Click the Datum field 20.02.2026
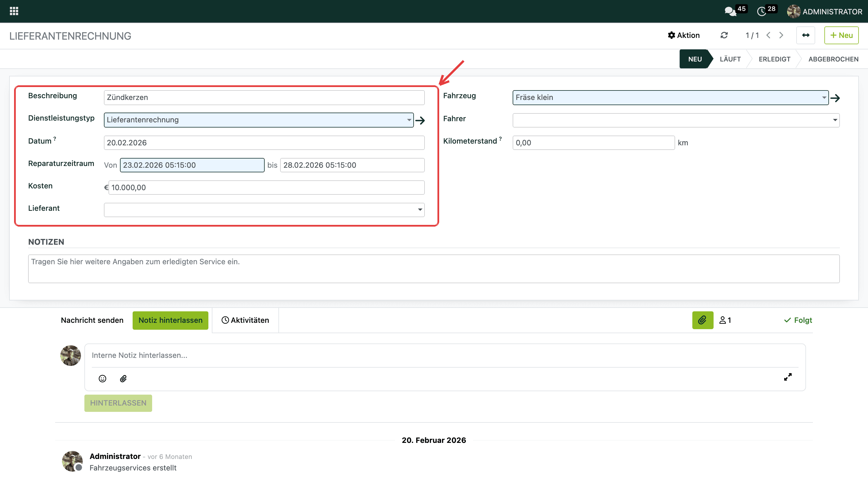868x494 pixels. click(264, 142)
